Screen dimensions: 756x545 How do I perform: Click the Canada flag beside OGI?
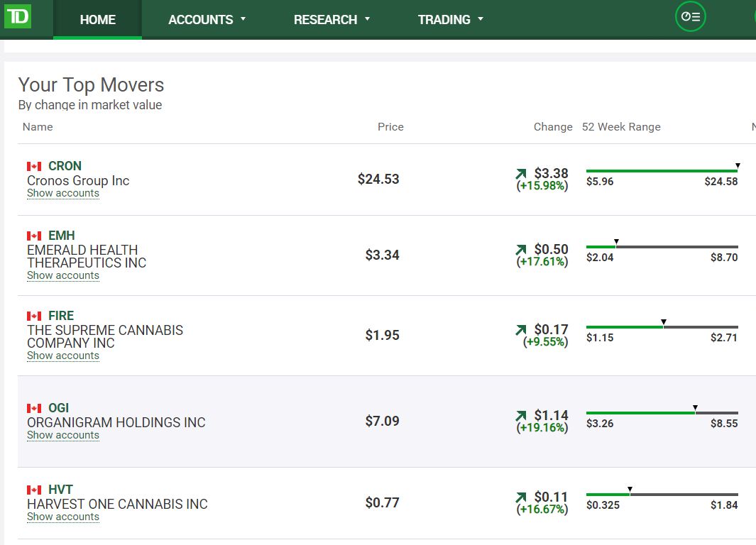34,408
